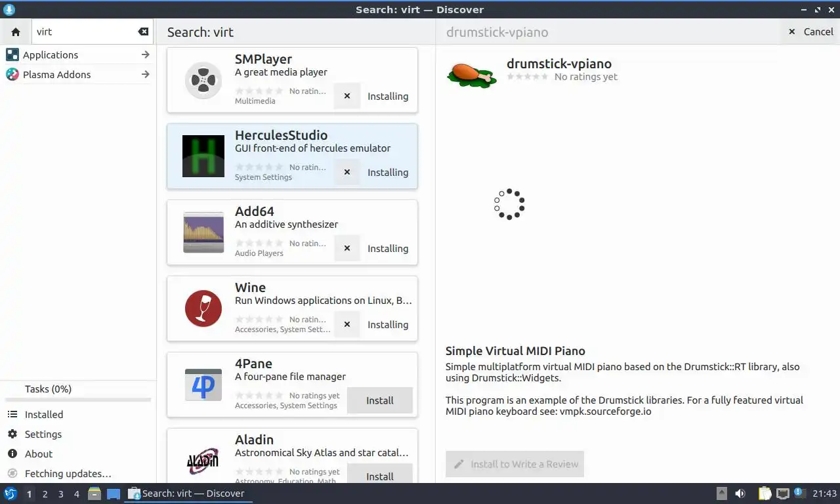Click the removable media tray icon
840x504 pixels.
coord(721,493)
